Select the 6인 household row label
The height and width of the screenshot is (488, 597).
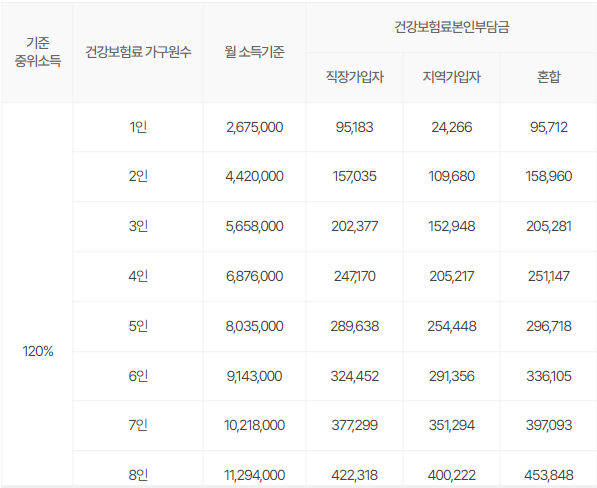(138, 376)
